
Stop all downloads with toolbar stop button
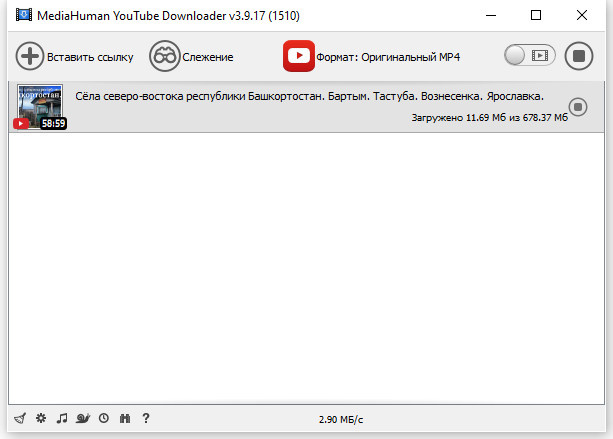pos(579,56)
